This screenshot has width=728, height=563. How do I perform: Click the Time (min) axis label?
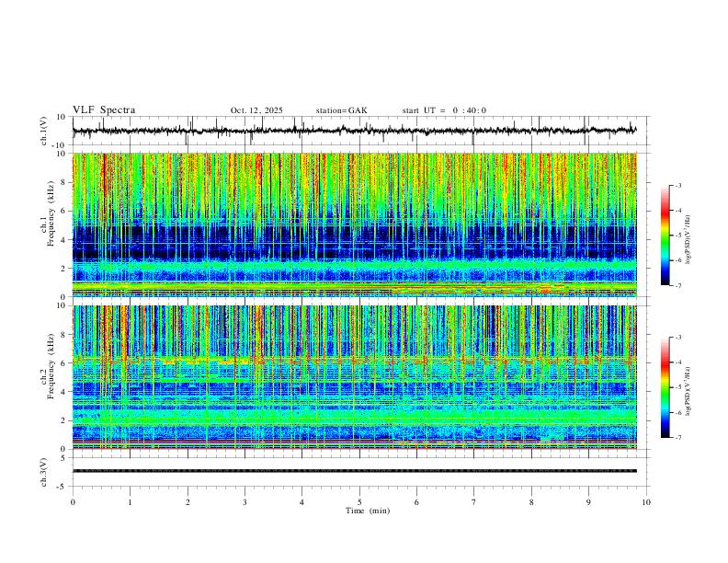click(368, 511)
